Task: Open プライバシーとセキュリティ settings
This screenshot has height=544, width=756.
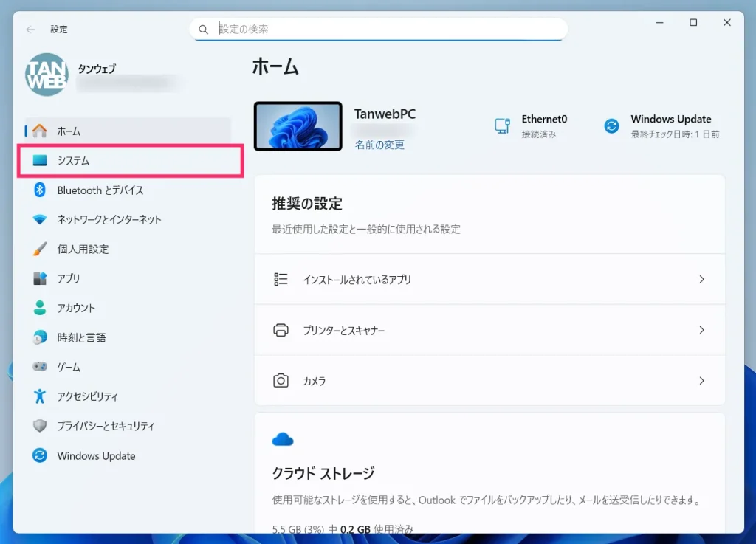Action: pos(128,426)
